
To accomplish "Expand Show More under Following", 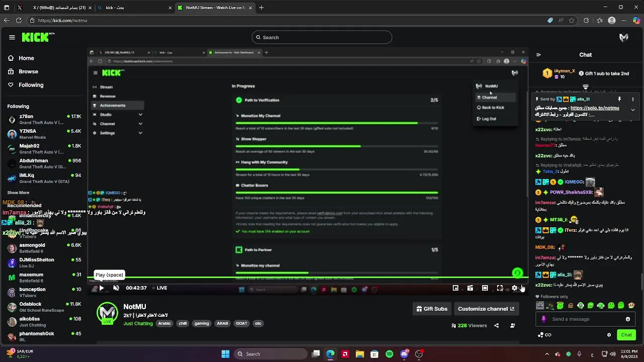I will click(18, 193).
